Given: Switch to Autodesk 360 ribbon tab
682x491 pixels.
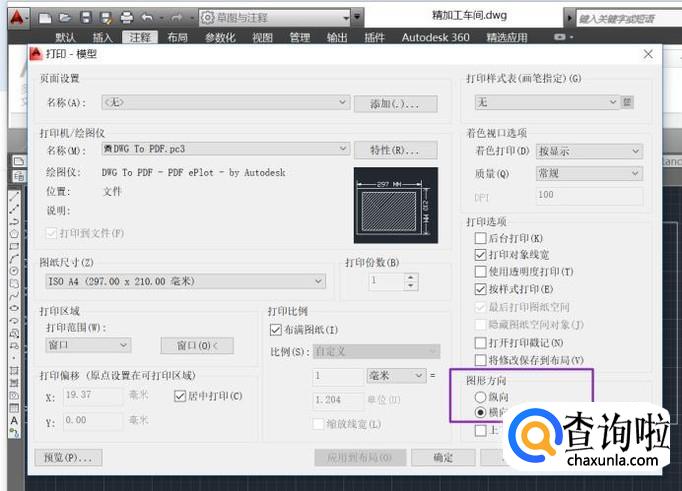Looking at the screenshot, I should (x=435, y=37).
